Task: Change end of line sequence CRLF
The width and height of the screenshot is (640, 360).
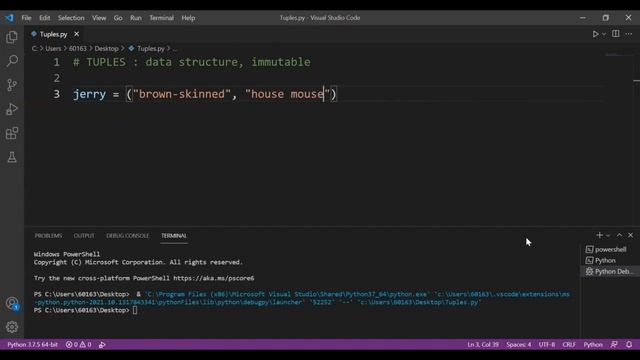Action: [x=569, y=345]
